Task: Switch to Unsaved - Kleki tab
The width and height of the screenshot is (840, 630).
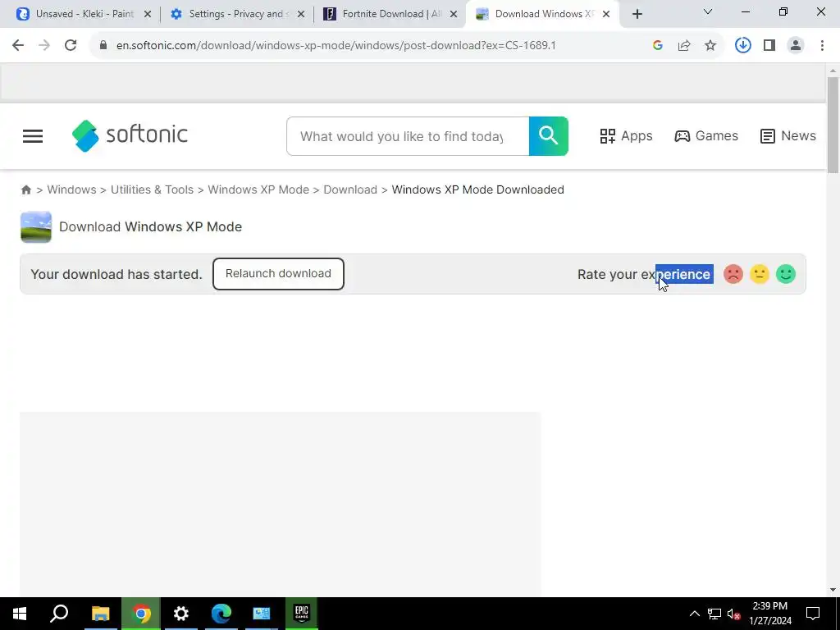Action: 84,14
